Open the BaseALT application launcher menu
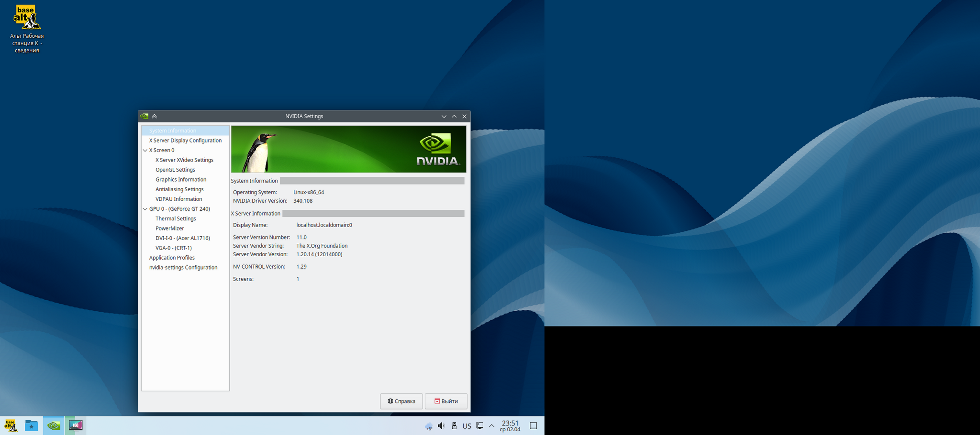 point(11,425)
